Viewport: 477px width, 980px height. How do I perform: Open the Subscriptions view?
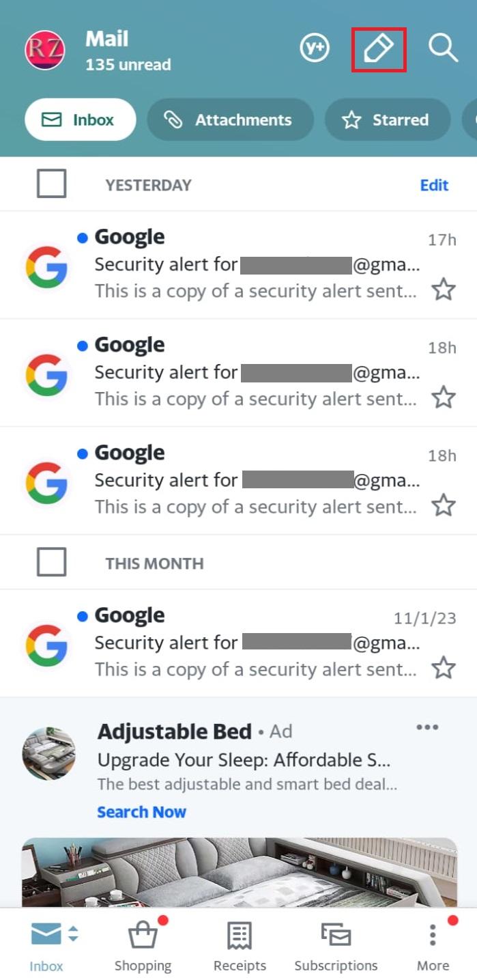336,943
